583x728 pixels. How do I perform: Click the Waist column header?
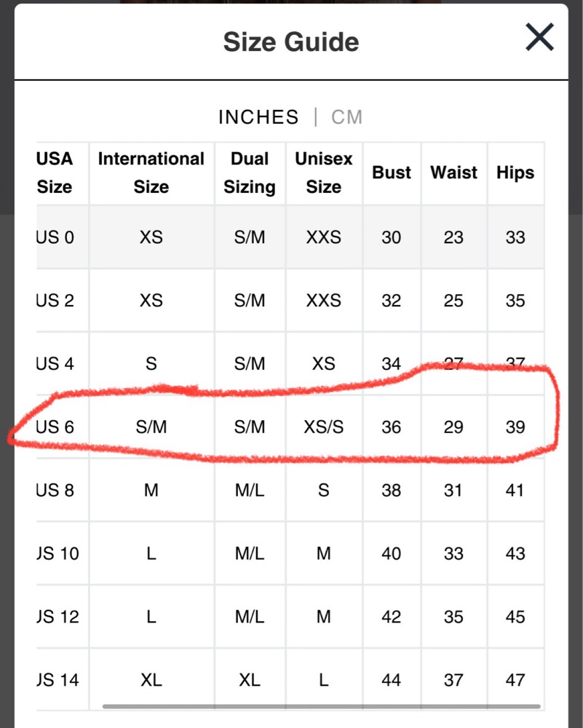pos(453,173)
